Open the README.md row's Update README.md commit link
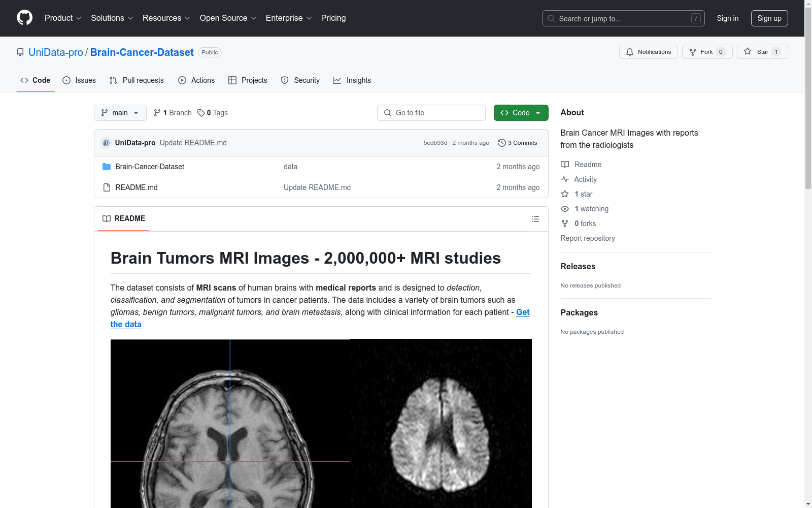812x508 pixels. [317, 187]
